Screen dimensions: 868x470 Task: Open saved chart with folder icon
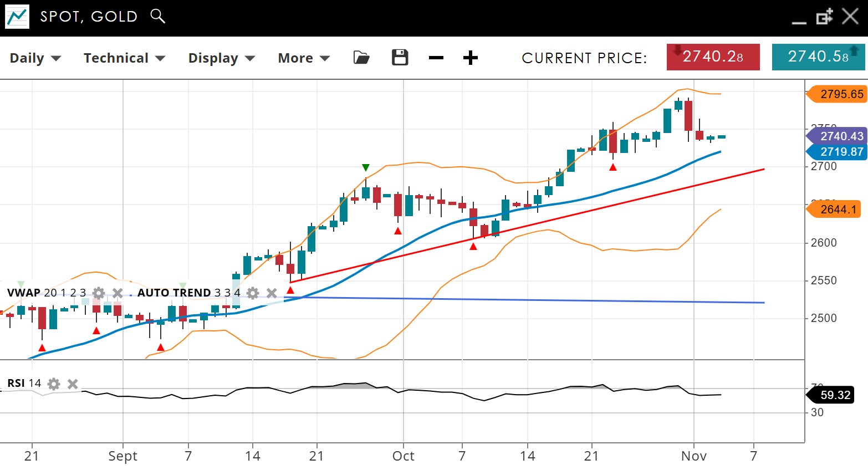(x=361, y=58)
